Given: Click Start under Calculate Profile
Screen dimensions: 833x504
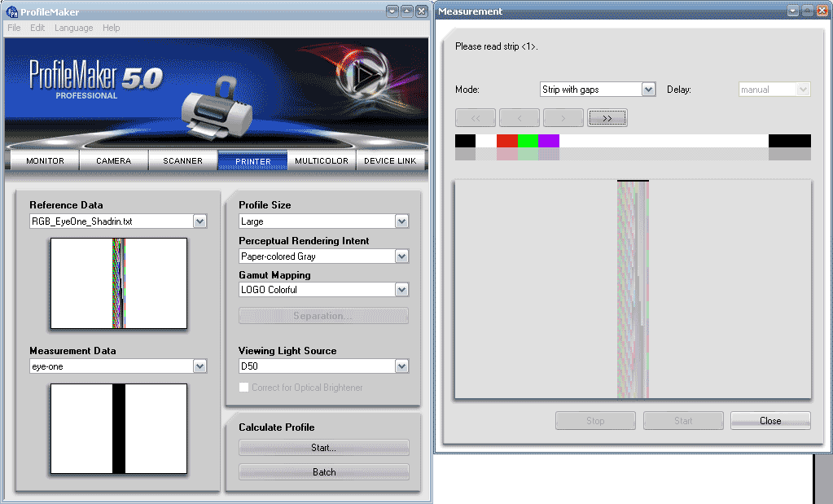Looking at the screenshot, I should [324, 448].
